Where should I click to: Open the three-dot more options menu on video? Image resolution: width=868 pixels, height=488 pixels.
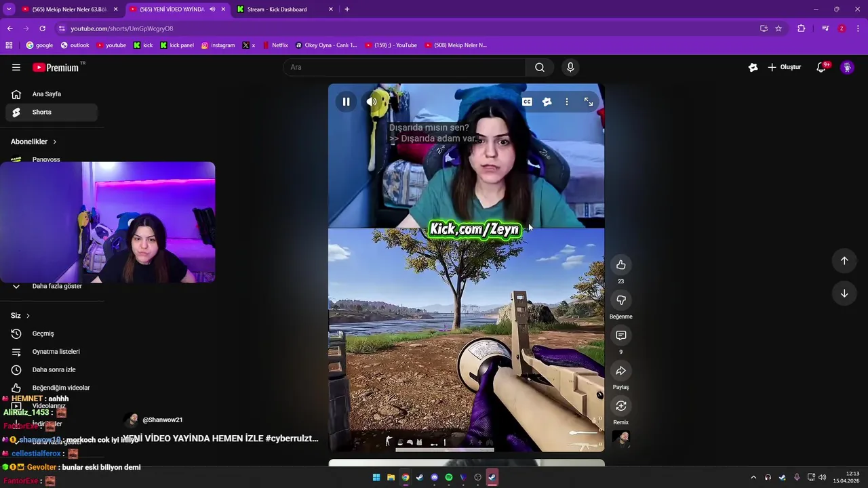click(x=567, y=102)
